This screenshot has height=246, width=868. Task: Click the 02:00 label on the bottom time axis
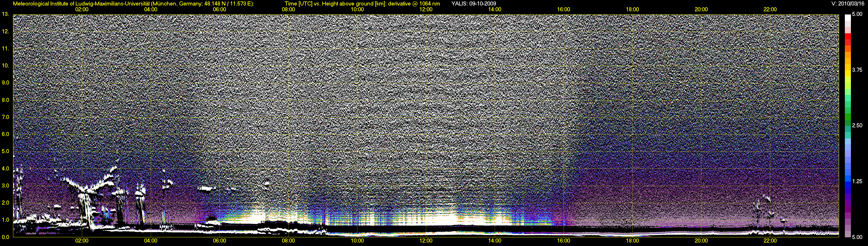[82, 241]
